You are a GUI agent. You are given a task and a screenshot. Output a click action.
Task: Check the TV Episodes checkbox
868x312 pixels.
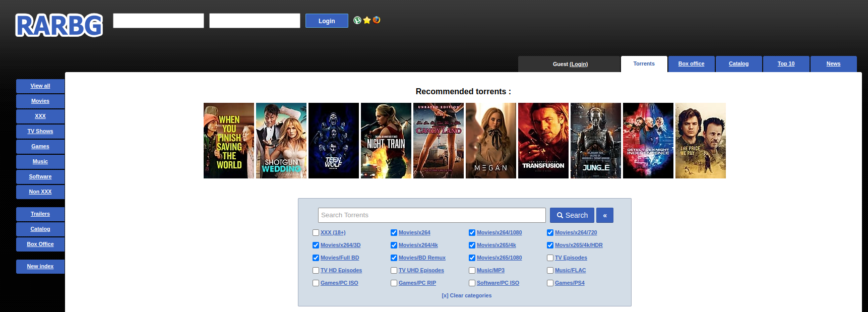click(x=550, y=258)
